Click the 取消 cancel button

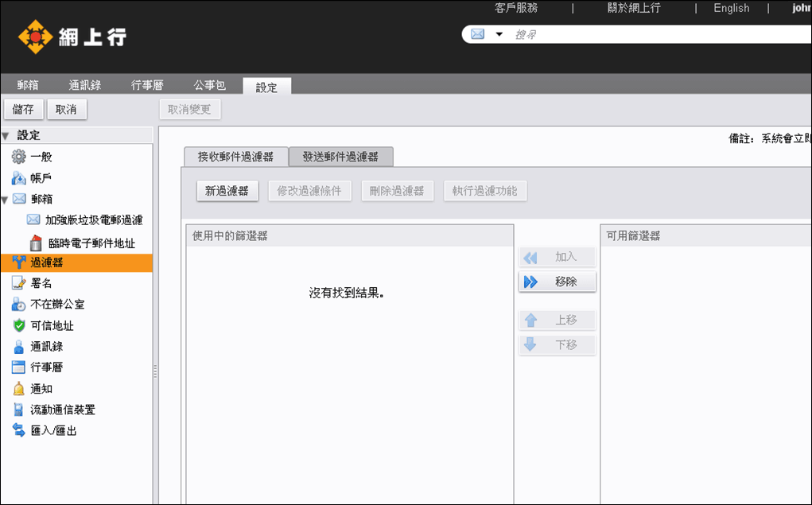pos(66,109)
